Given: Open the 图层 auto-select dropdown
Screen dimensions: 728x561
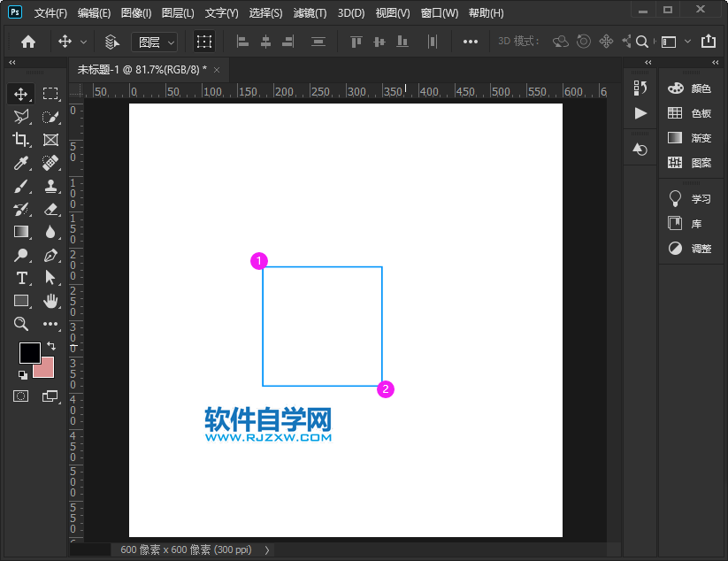Looking at the screenshot, I should (x=154, y=42).
